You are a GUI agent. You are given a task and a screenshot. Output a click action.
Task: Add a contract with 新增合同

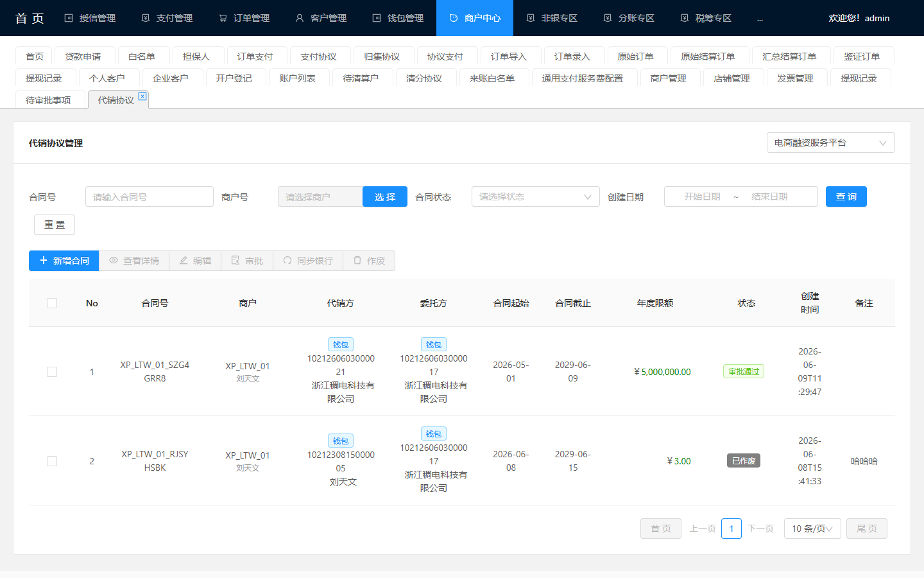(x=64, y=261)
